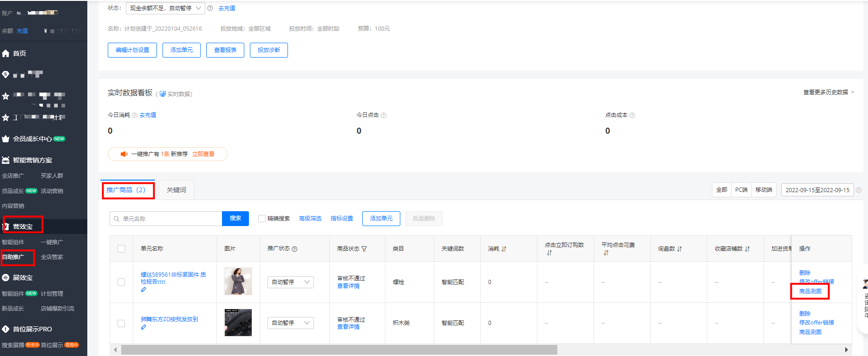Image resolution: width=868 pixels, height=356 pixels.
Task: Open the 状态 dropdown showing 现金余额不足
Action: (x=165, y=8)
